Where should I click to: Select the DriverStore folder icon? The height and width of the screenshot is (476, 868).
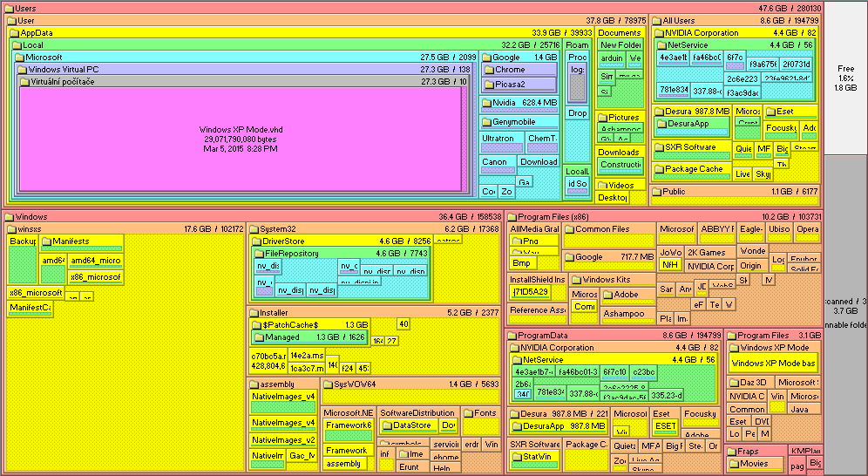[257, 241]
